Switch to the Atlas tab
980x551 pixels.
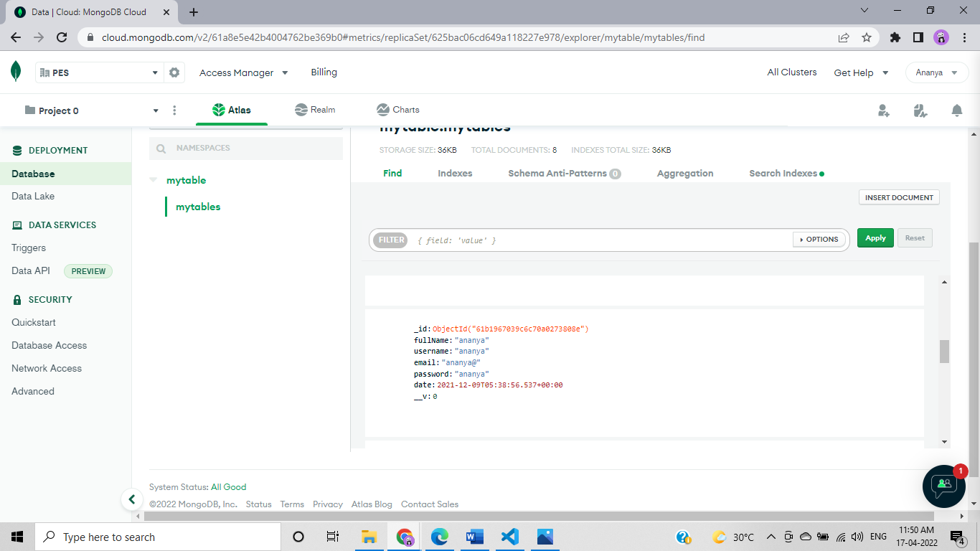231,110
